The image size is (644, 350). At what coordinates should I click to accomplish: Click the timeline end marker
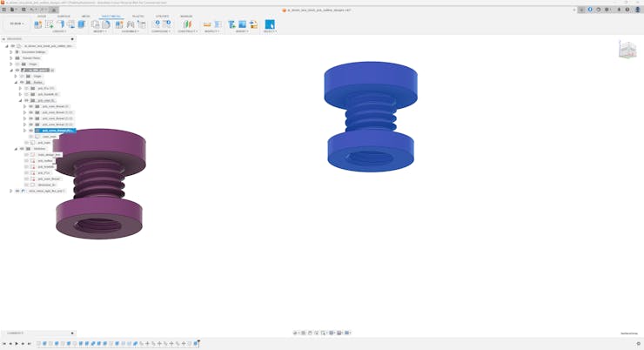pyautogui.click(x=198, y=343)
